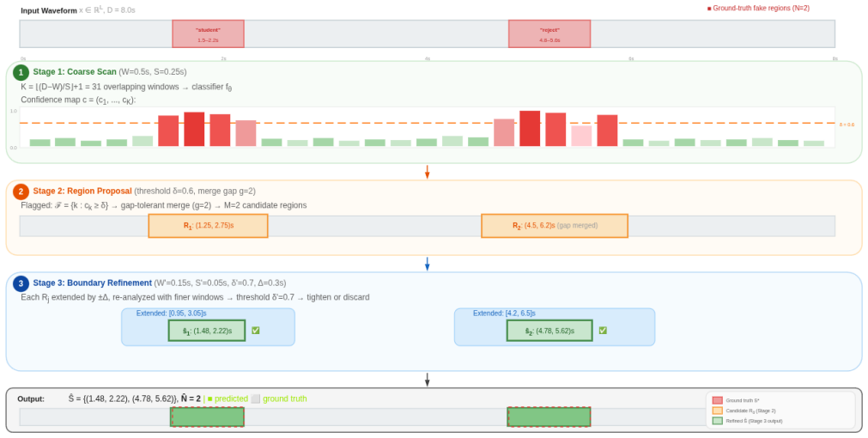Click the green Stage 1 number badge
This screenshot has width=868, height=438.
point(21,72)
